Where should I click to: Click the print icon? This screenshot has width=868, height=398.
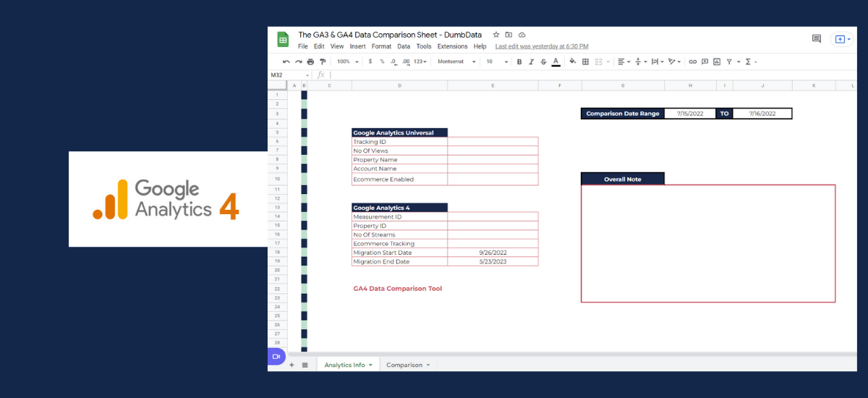click(x=310, y=62)
